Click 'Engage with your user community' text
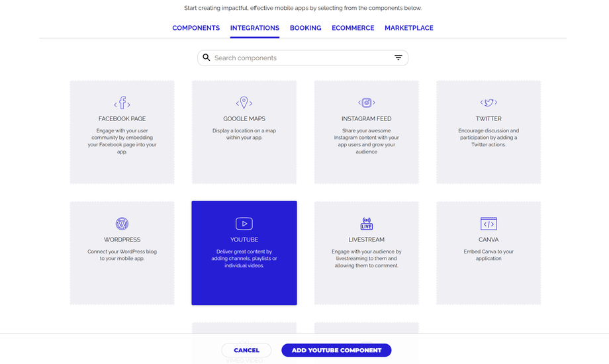Image resolution: width=609 pixels, height=364 pixels. click(122, 141)
